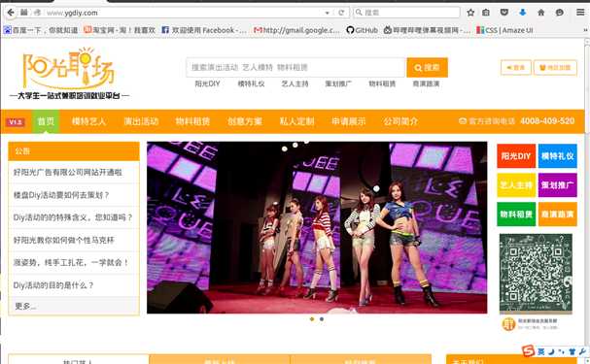Open announcement 涨姿势，纯手工扎花
The height and width of the screenshot is (364, 590).
coord(71,263)
